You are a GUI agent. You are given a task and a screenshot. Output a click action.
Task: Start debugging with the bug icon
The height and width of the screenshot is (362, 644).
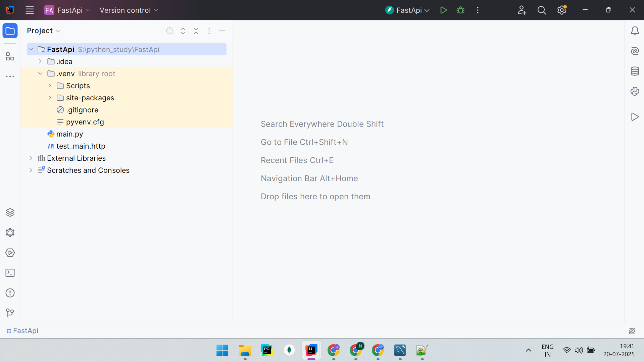point(460,10)
